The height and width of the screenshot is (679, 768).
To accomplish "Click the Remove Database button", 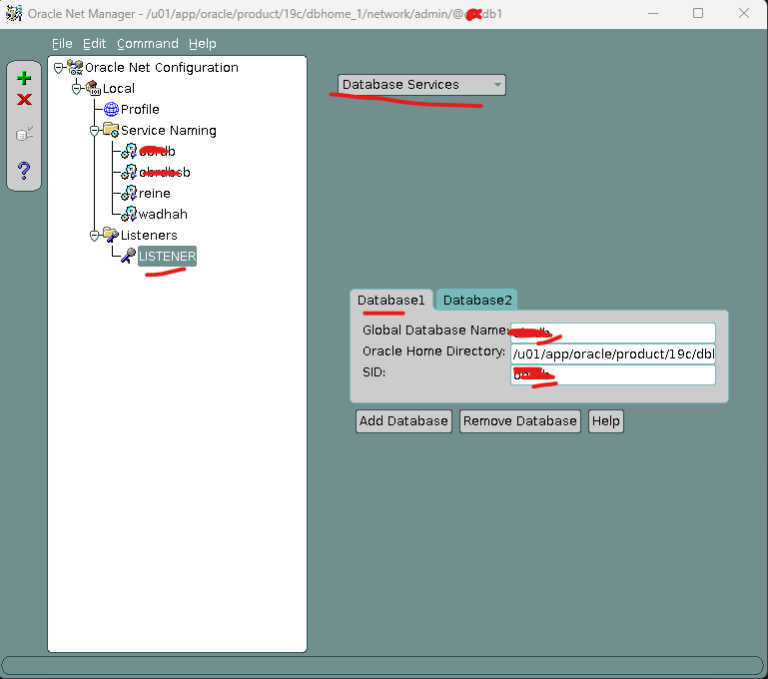I will (520, 421).
